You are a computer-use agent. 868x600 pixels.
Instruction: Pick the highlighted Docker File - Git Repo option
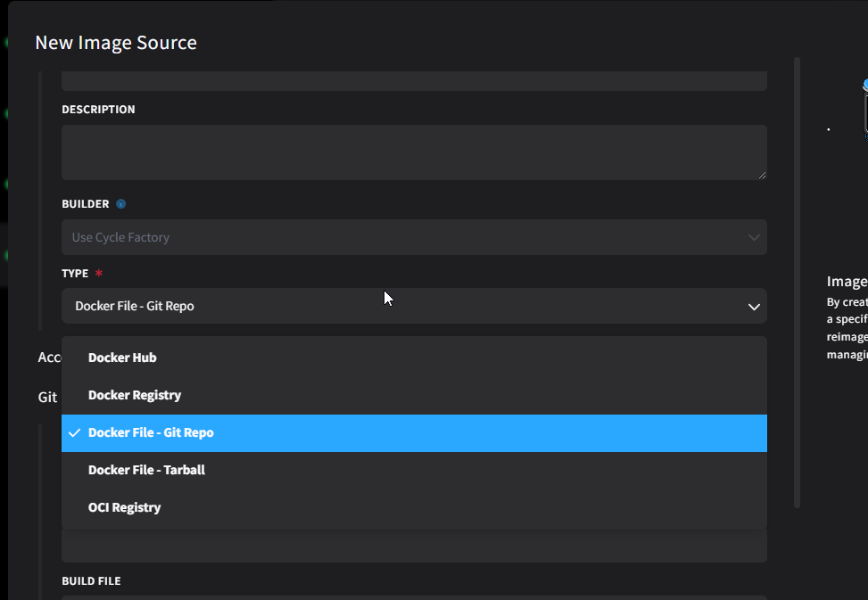coord(151,433)
